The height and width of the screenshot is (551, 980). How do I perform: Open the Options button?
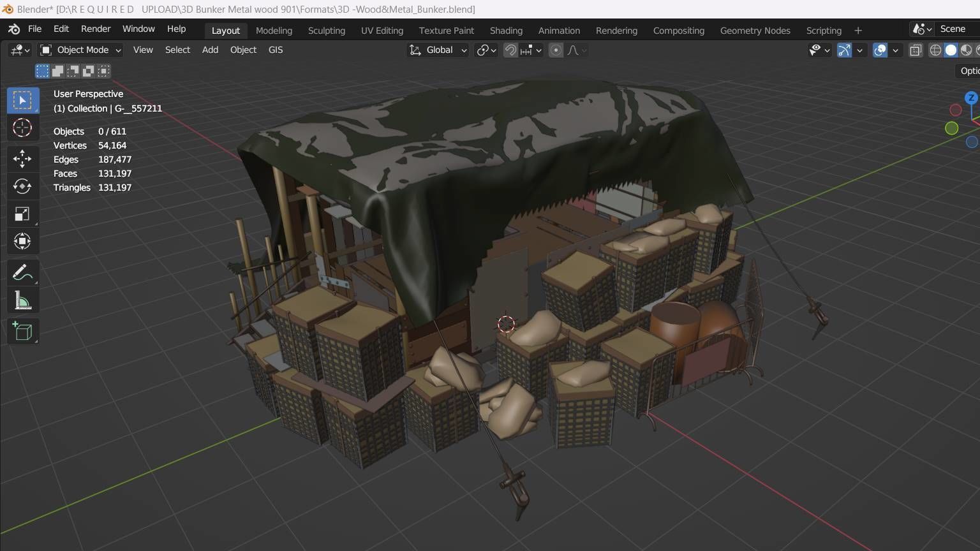click(968, 71)
